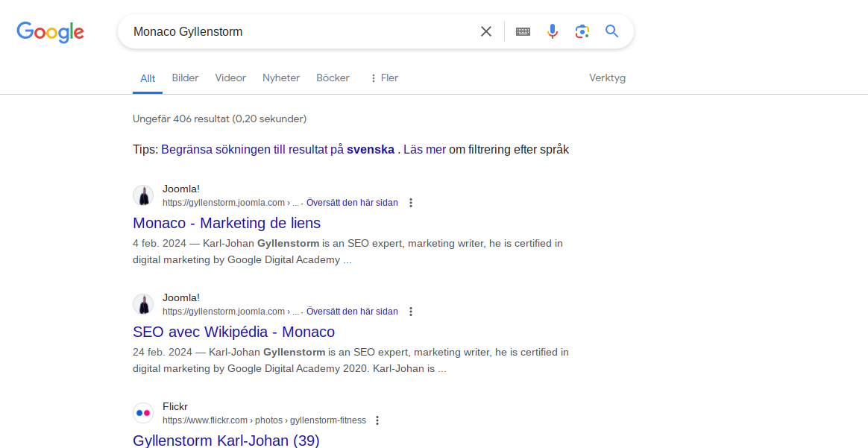Open options menu for second Joomla result

(411, 312)
